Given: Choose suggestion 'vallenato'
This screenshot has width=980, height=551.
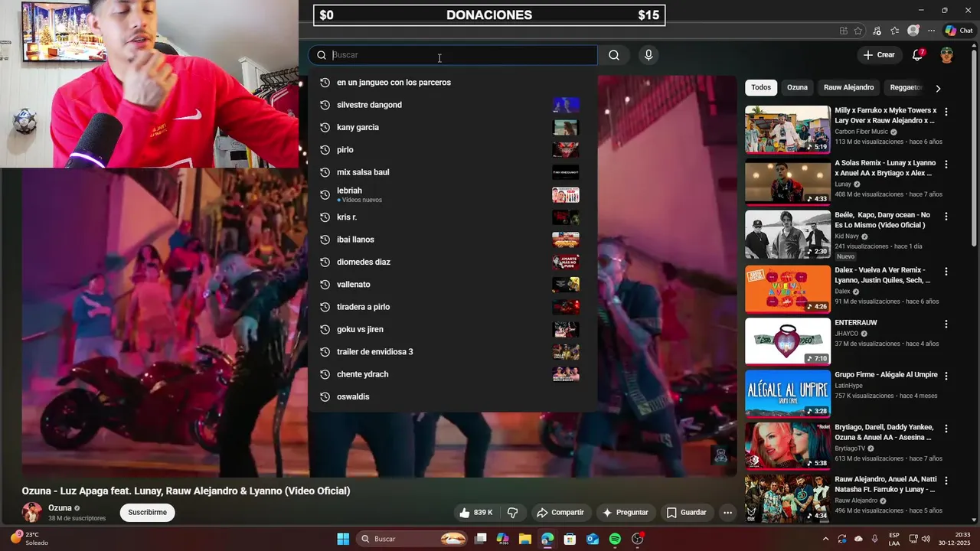Looking at the screenshot, I should (x=452, y=285).
